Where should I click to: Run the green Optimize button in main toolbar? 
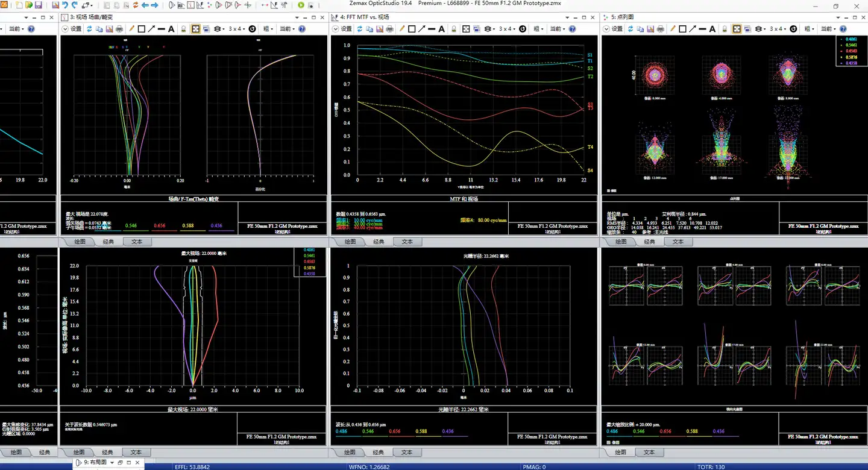click(x=301, y=5)
